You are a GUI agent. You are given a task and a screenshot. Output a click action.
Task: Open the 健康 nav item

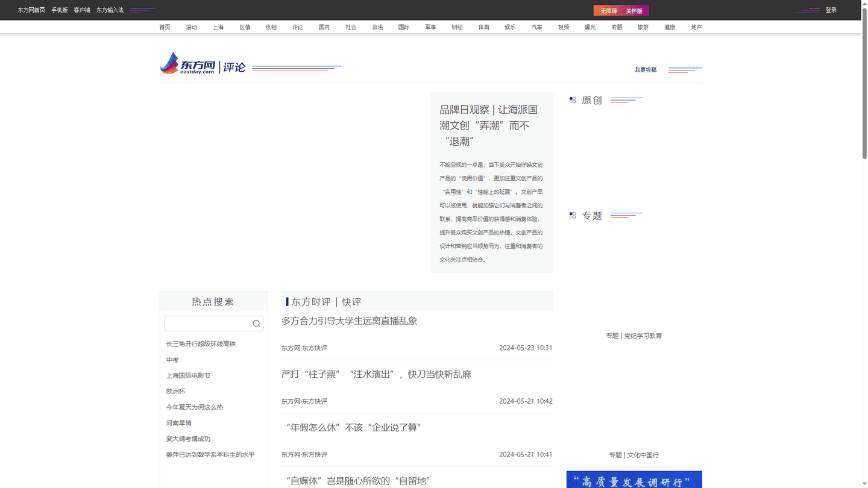tap(670, 27)
